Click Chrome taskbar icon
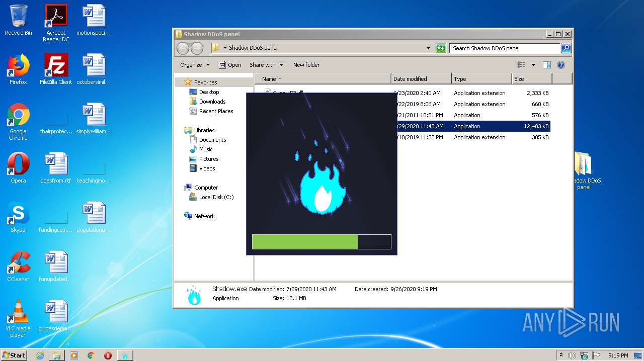644x362 pixels. click(x=91, y=355)
